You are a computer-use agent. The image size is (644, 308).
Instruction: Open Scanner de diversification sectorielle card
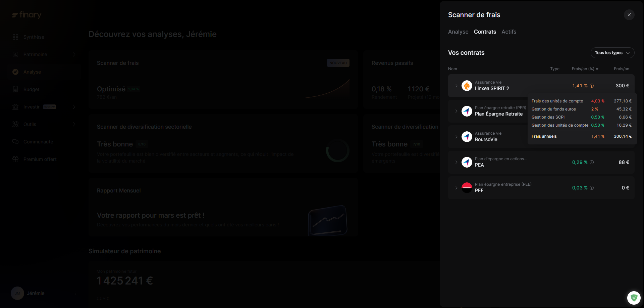click(x=223, y=143)
